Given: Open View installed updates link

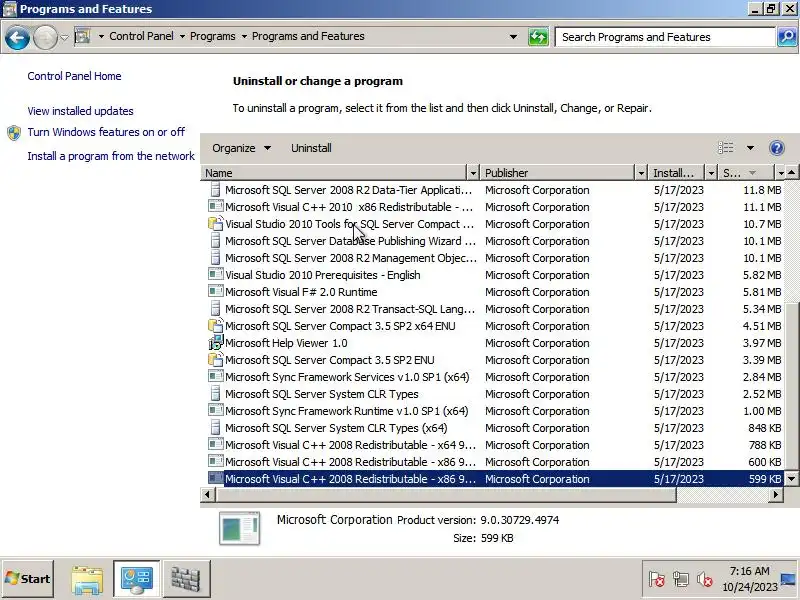Looking at the screenshot, I should coord(80,111).
